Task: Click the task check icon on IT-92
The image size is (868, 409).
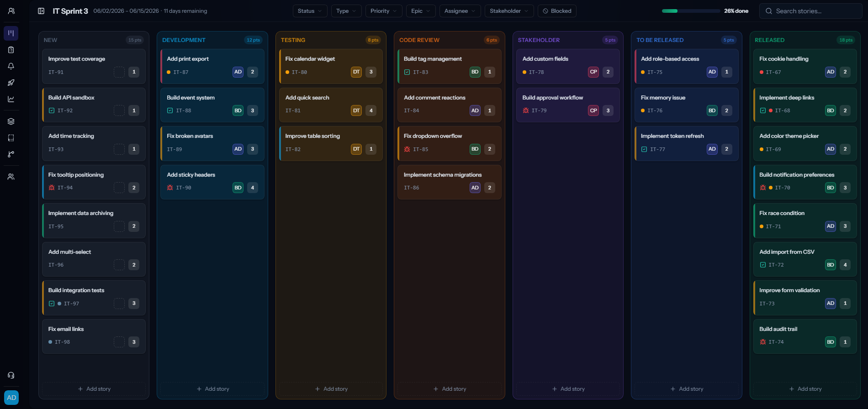Action: pyautogui.click(x=52, y=110)
